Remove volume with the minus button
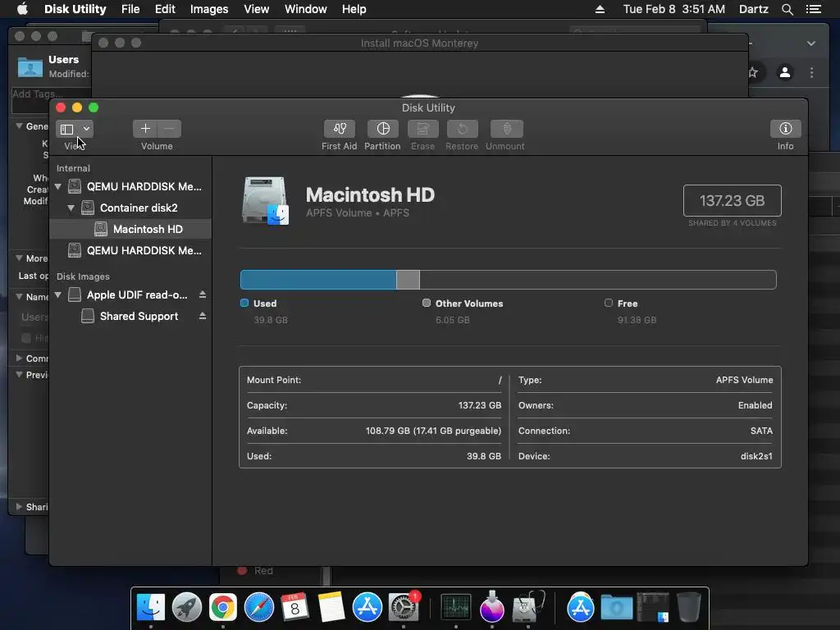 click(169, 129)
